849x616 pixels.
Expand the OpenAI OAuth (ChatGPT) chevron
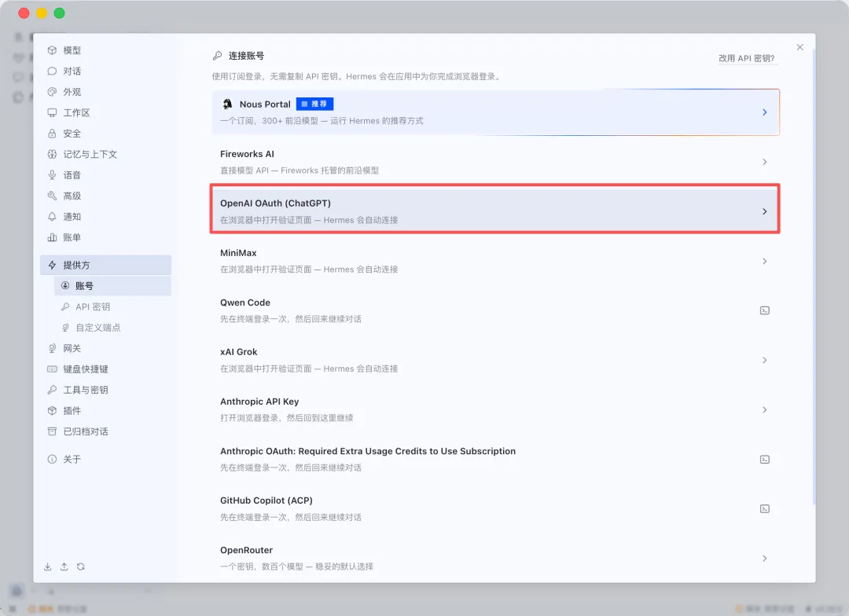pyautogui.click(x=765, y=211)
